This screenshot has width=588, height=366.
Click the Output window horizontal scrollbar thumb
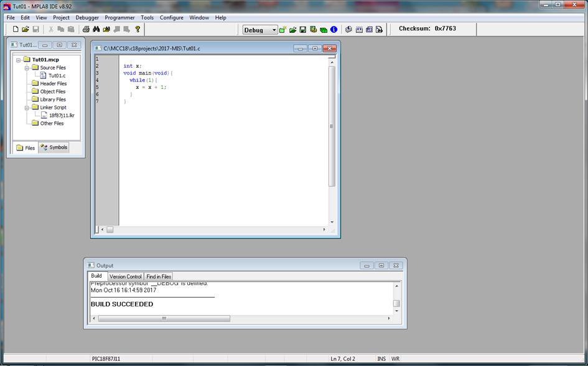tap(164, 318)
